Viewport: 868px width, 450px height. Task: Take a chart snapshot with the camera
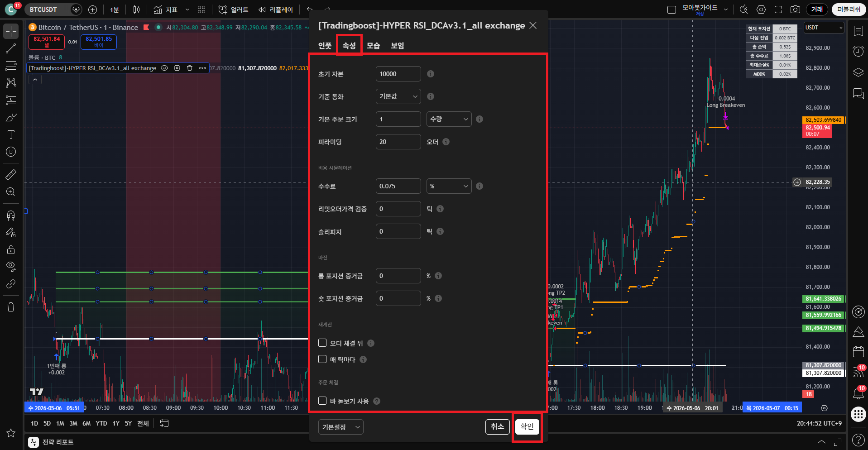(x=795, y=10)
